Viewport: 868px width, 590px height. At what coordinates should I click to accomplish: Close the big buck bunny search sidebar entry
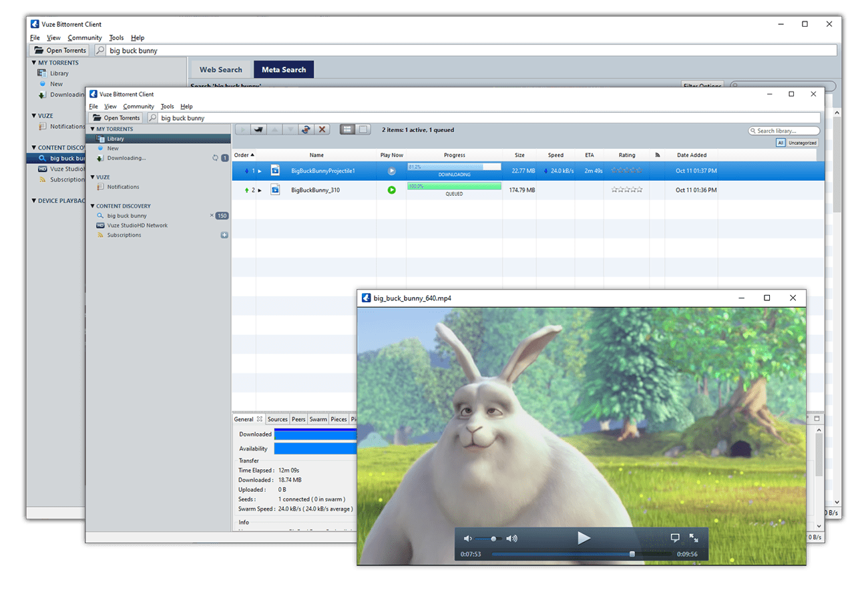coord(212,216)
